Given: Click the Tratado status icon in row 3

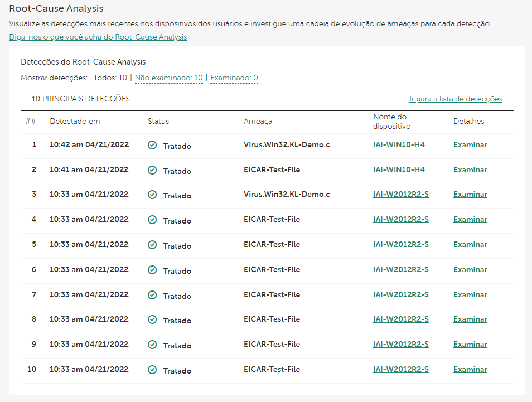Looking at the screenshot, I should click(x=152, y=195).
